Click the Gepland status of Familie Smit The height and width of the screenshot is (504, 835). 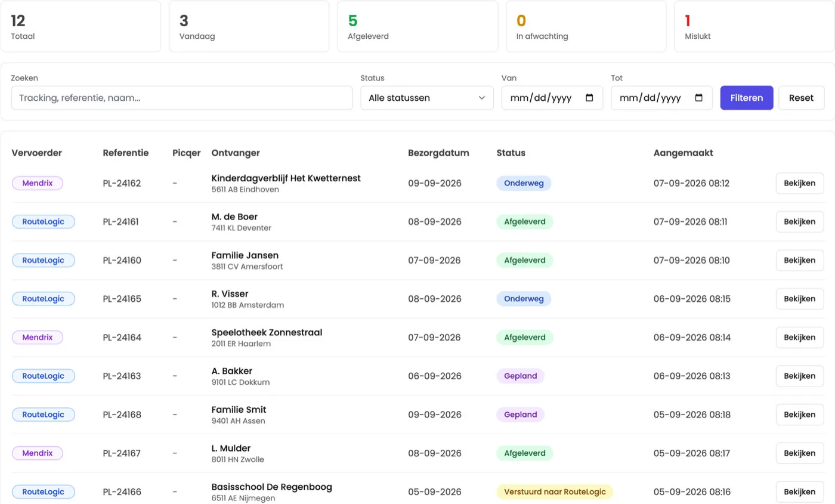(x=521, y=415)
